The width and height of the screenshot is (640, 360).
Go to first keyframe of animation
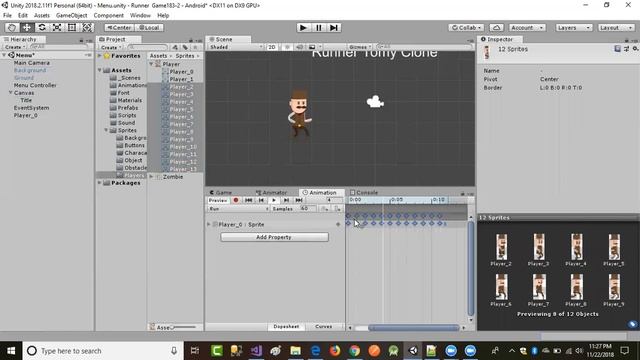(248, 200)
